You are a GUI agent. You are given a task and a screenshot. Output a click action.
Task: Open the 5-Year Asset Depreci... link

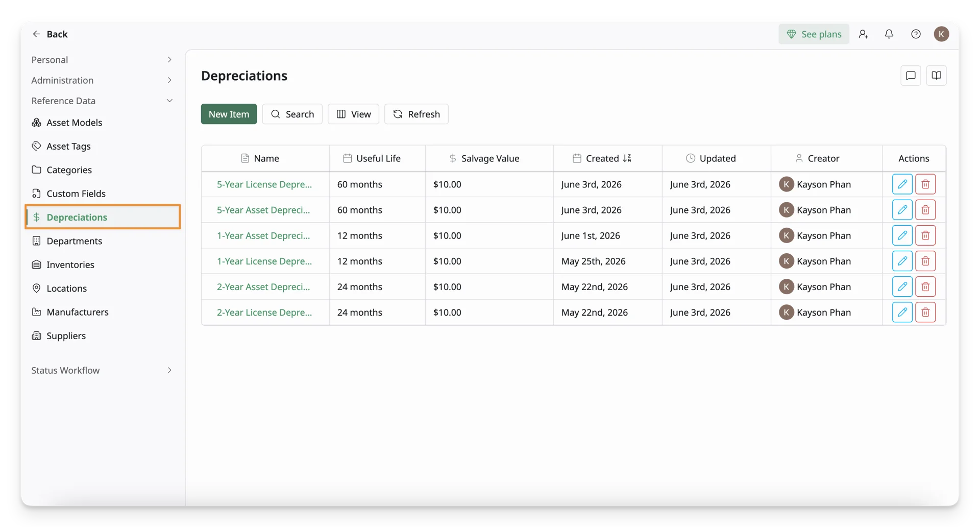(x=263, y=210)
